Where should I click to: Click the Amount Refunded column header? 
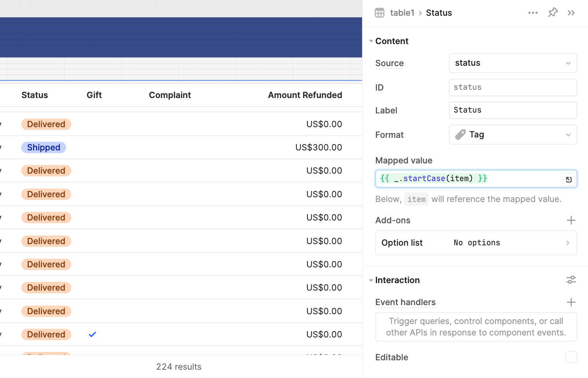(305, 95)
